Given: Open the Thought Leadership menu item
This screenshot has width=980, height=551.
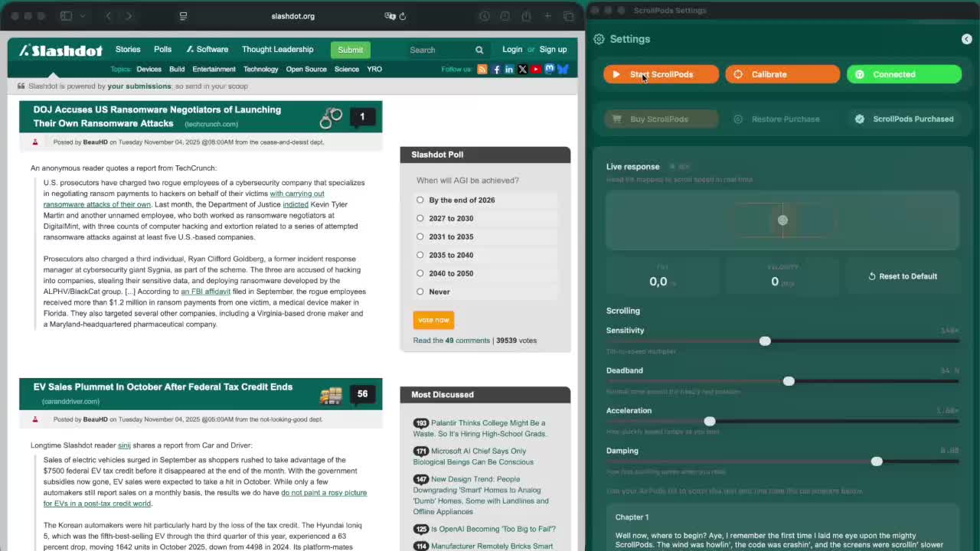Looking at the screenshot, I should 277,49.
